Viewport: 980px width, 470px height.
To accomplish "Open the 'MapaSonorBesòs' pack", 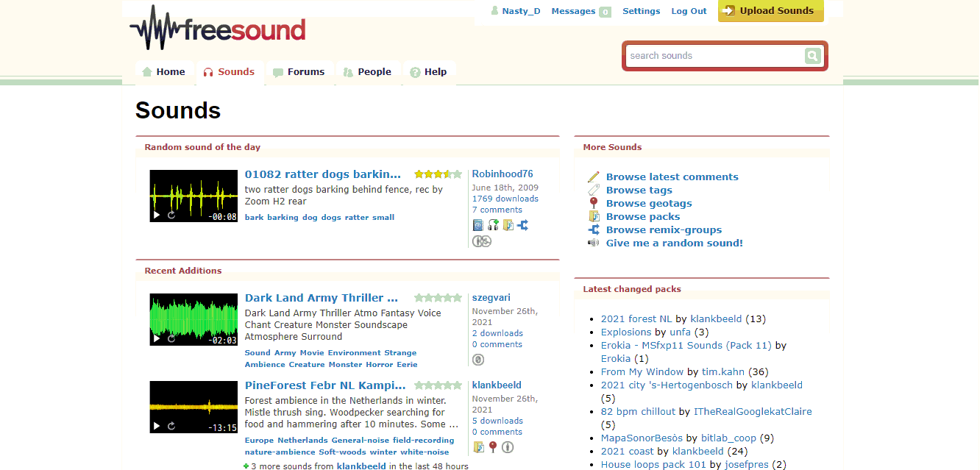I will pos(642,438).
